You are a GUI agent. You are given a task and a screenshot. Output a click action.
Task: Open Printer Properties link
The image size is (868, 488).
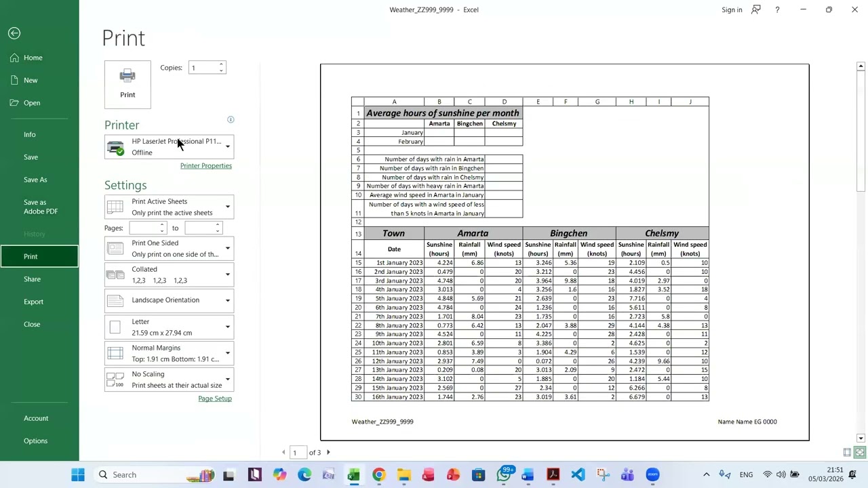click(x=206, y=166)
